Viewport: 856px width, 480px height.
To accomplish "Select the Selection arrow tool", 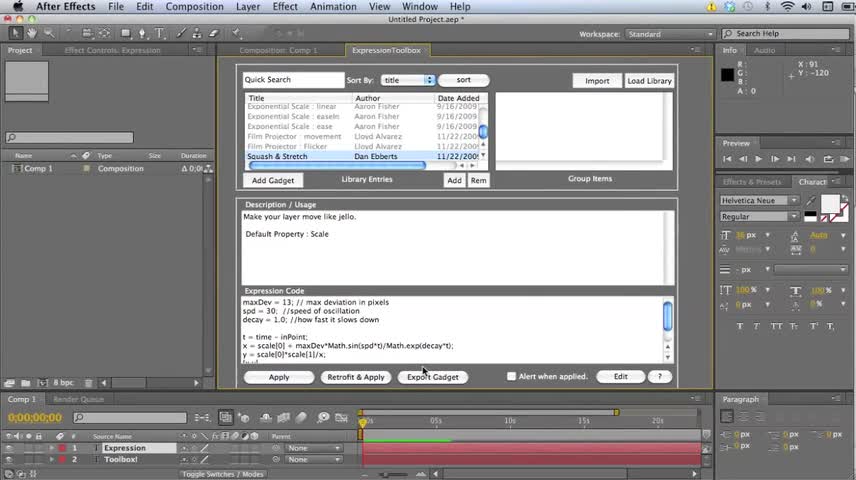I will 15,33.
